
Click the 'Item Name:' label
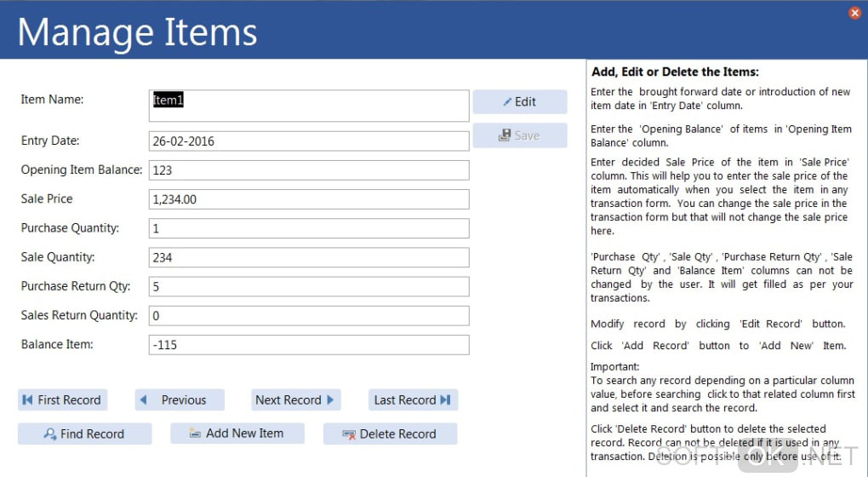point(52,100)
